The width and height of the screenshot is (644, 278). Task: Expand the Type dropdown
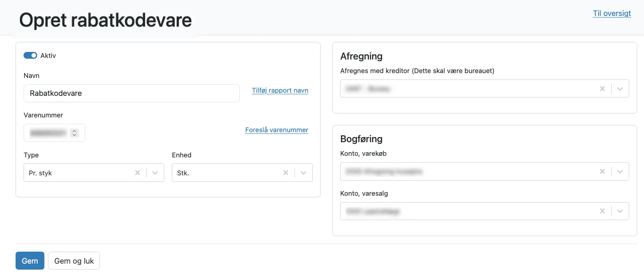coord(156,173)
